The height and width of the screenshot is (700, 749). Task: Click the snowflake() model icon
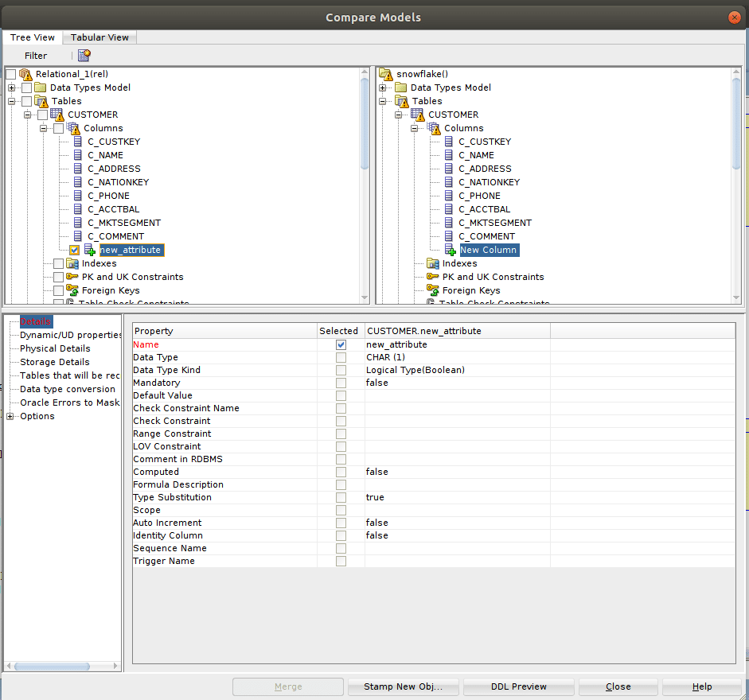point(386,74)
